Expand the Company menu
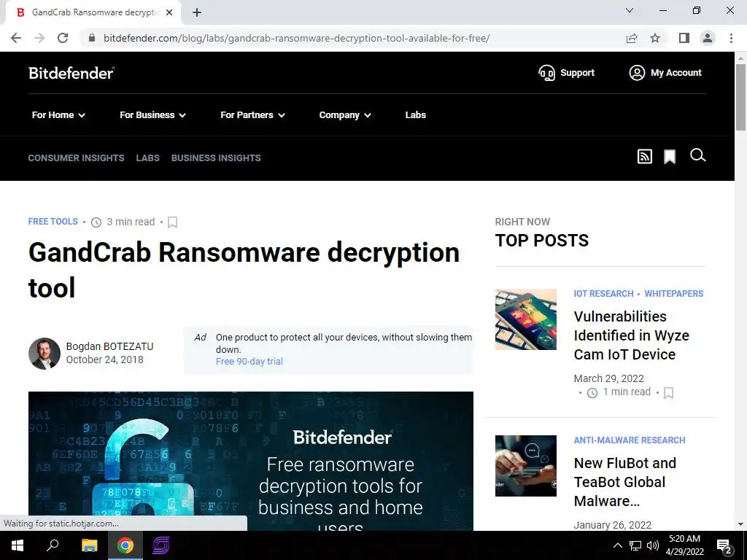 pyautogui.click(x=345, y=114)
